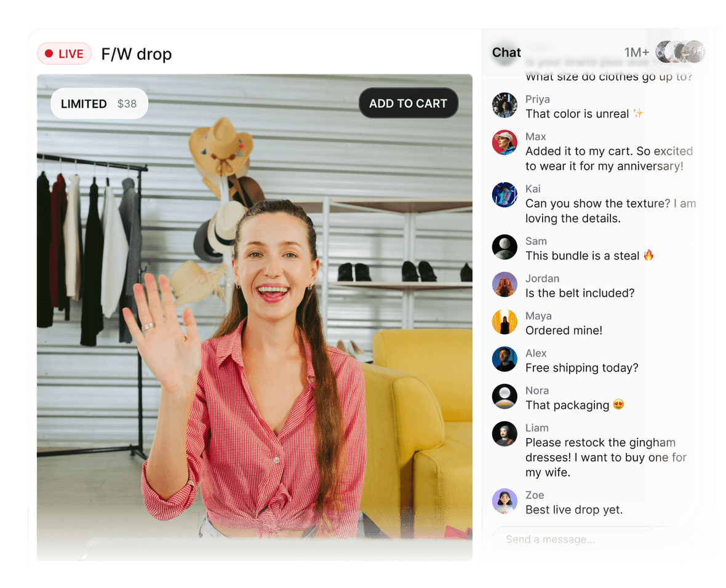This screenshot has height=588, width=726.
Task: Click Maya's profile avatar
Action: pyautogui.click(x=505, y=322)
